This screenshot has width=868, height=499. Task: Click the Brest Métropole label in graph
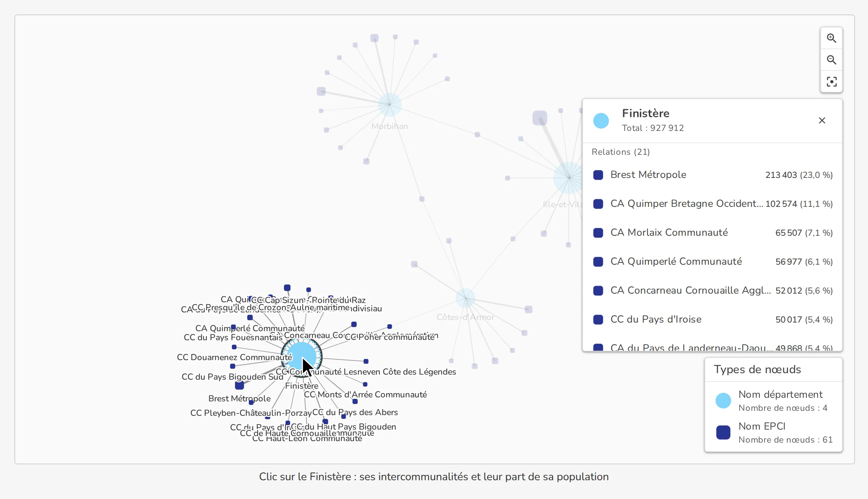pos(239,398)
